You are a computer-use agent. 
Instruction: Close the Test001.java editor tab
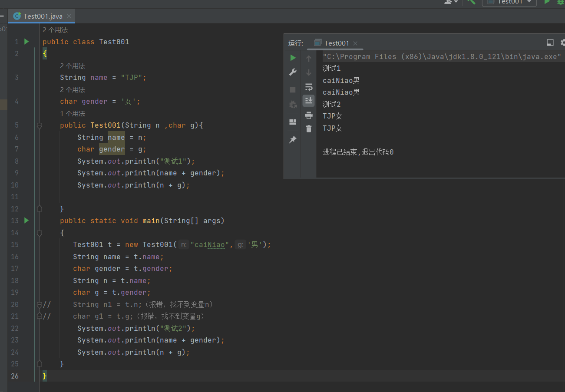tap(69, 16)
